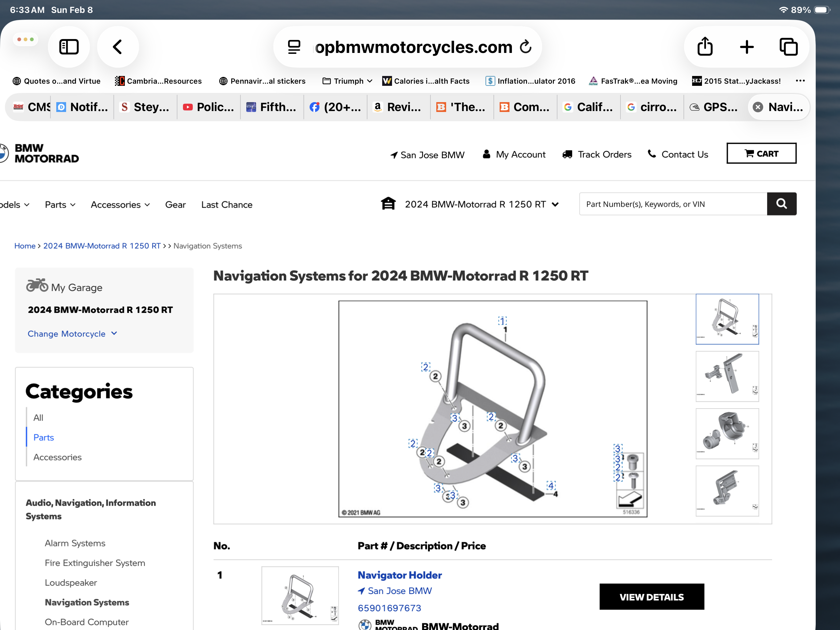Open the favorites bar overflow ellipsis

tap(800, 81)
